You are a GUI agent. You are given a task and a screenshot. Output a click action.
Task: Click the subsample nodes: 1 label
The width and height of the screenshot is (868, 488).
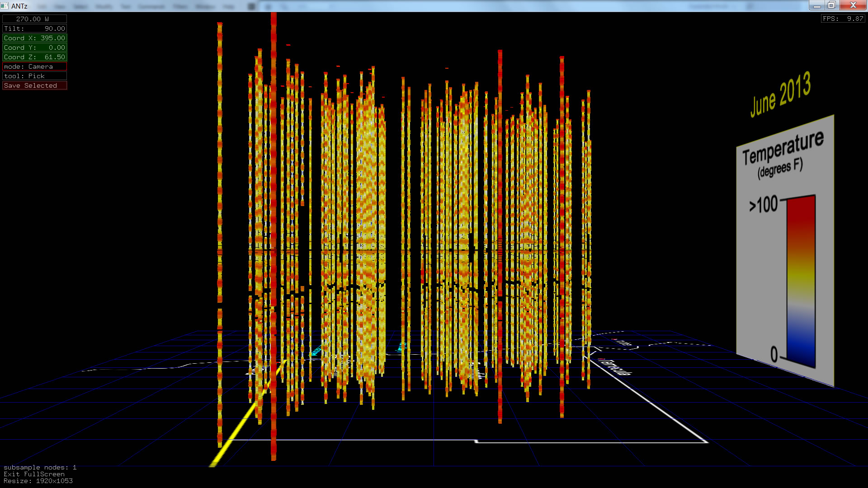[x=40, y=467]
